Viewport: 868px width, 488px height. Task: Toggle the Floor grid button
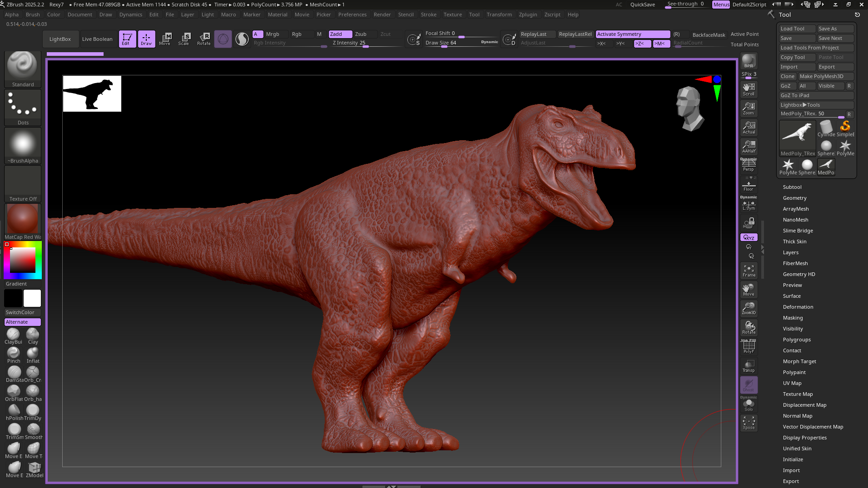coord(749,184)
